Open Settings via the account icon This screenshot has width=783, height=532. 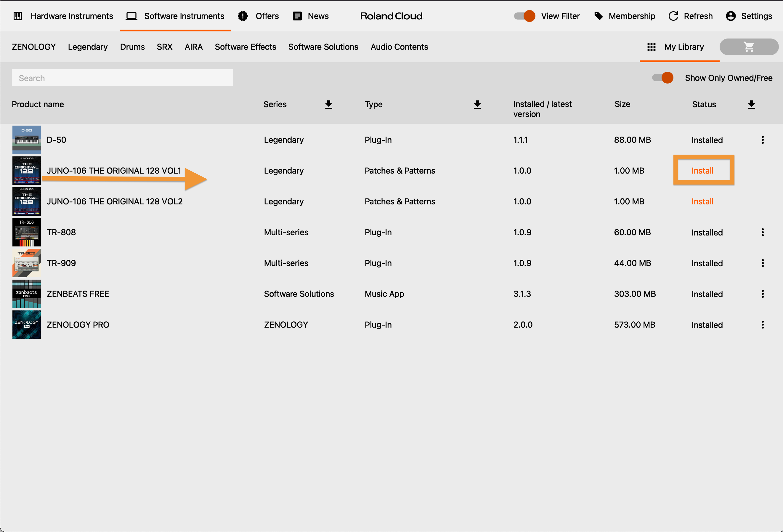tap(731, 16)
